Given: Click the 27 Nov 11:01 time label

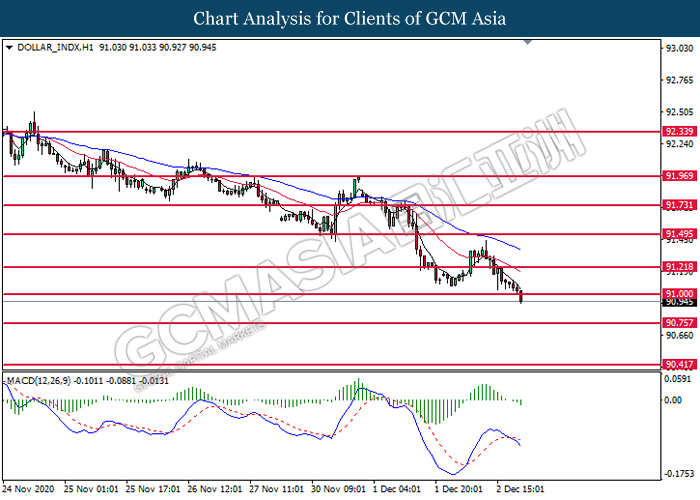Looking at the screenshot, I should click(277, 489).
